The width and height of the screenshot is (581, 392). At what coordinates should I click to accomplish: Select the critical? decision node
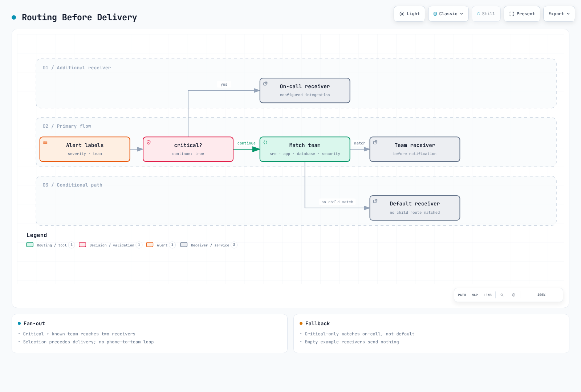pyautogui.click(x=188, y=149)
